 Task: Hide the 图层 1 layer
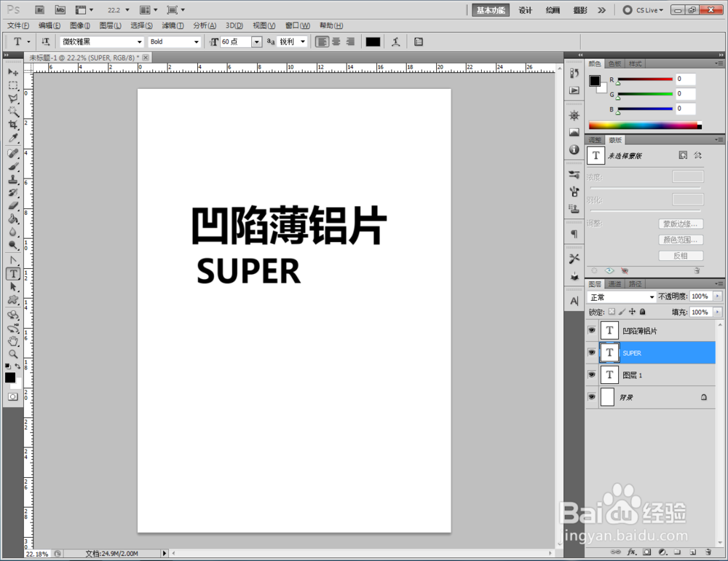[x=591, y=374]
